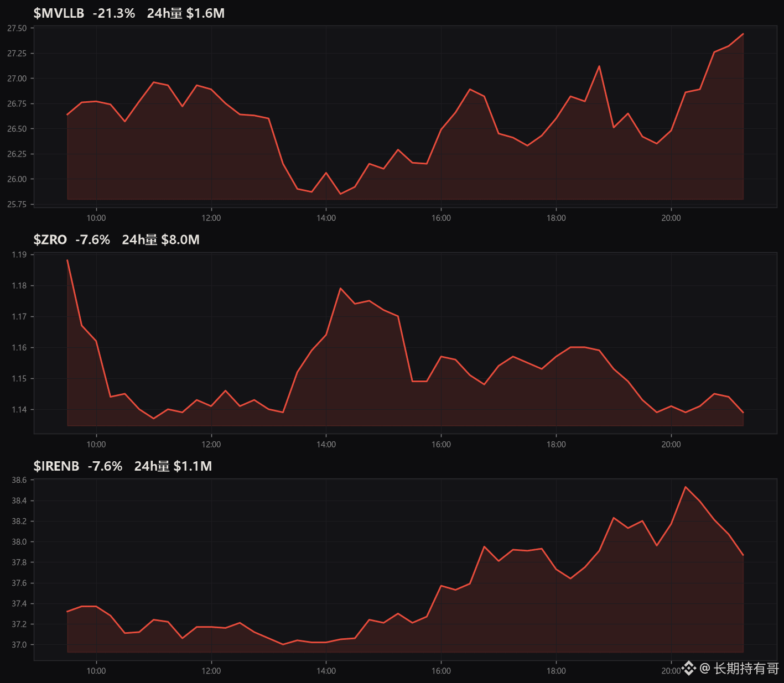Select the -7.6% change beside $IRENB
Screen dimensions: 784x683
click(x=105, y=466)
